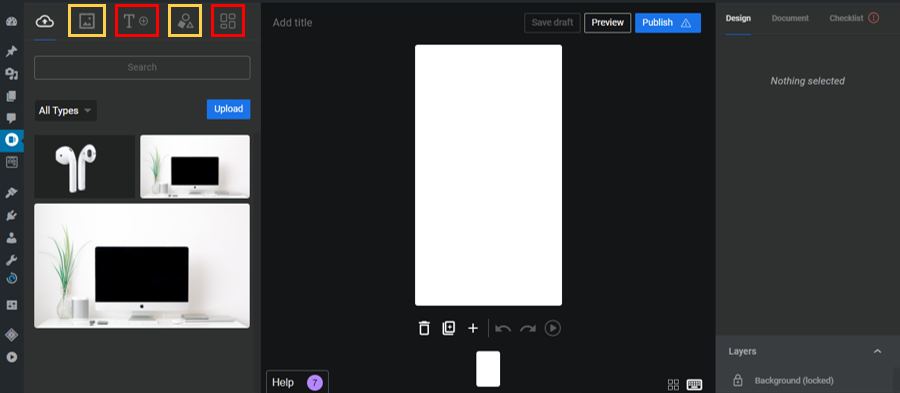The image size is (900, 393).
Task: Click the diamond icon in WordPress sidebar
Action: 11,334
